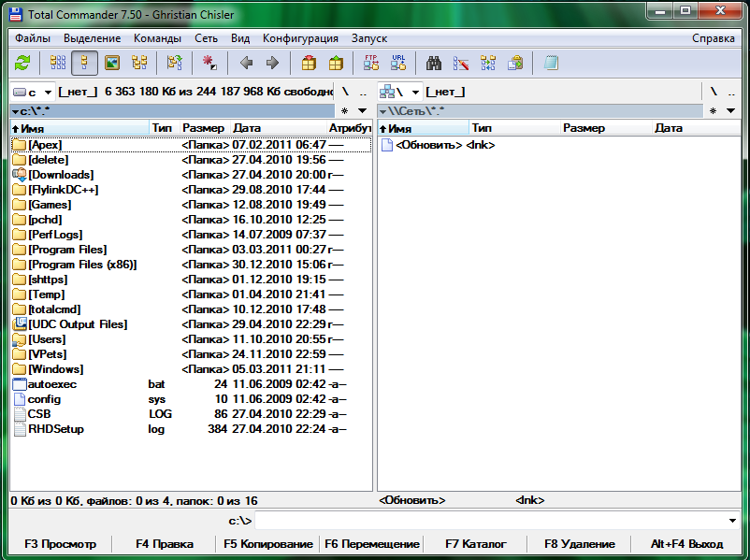Click the binoculars search files icon

point(434,64)
